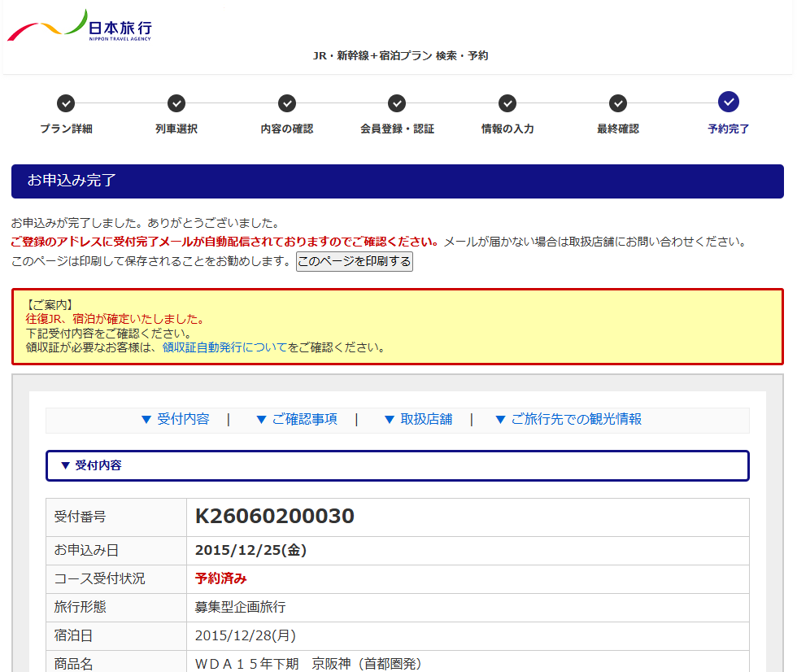The width and height of the screenshot is (797, 672).
Task: Click the 日本旅行 Nippon Travel Agency logo
Action: 80,26
